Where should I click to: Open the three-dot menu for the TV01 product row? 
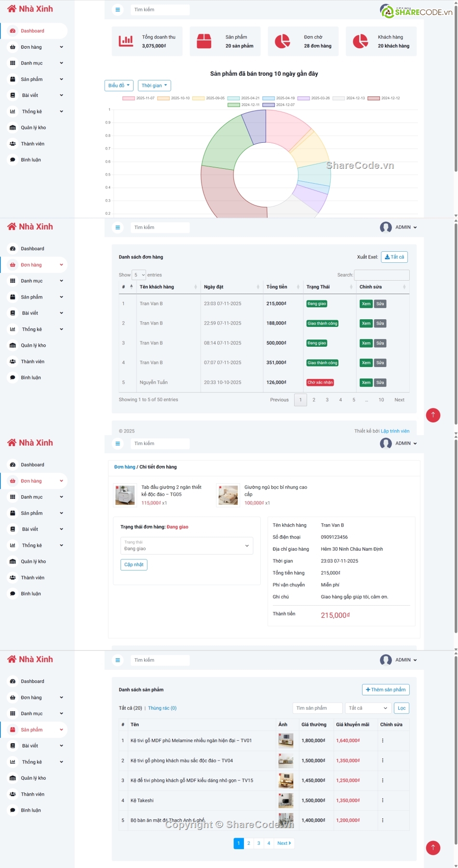(383, 741)
